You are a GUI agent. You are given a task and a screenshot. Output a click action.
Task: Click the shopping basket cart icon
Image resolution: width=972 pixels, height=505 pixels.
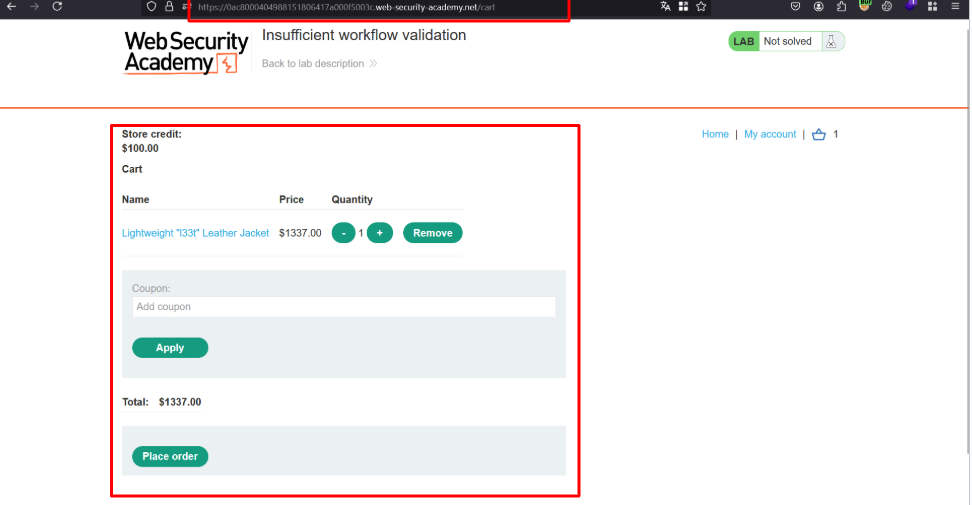coord(819,134)
